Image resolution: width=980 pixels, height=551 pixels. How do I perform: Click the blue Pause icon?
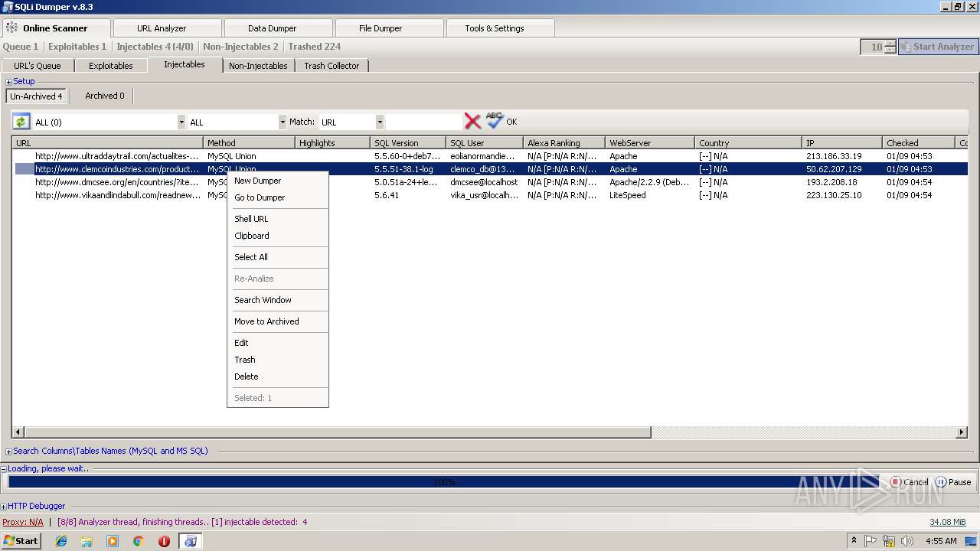[941, 482]
